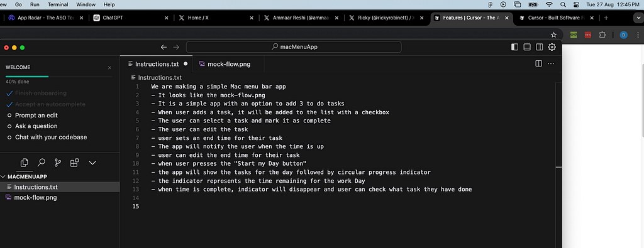
Task: Click the line about 'Start my Day button'
Action: point(229,164)
